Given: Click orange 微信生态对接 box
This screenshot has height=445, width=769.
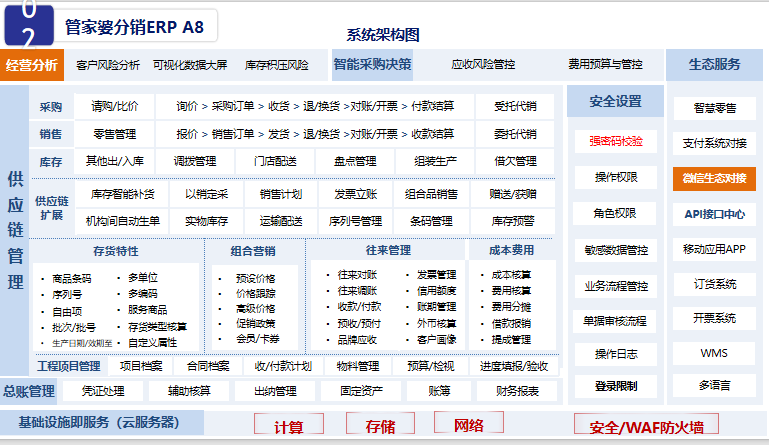Looking at the screenshot, I should 714,178.
